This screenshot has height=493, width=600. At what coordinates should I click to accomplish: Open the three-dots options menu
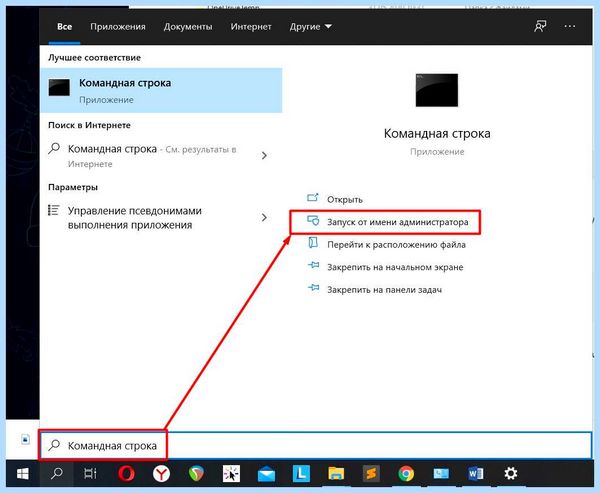[570, 26]
